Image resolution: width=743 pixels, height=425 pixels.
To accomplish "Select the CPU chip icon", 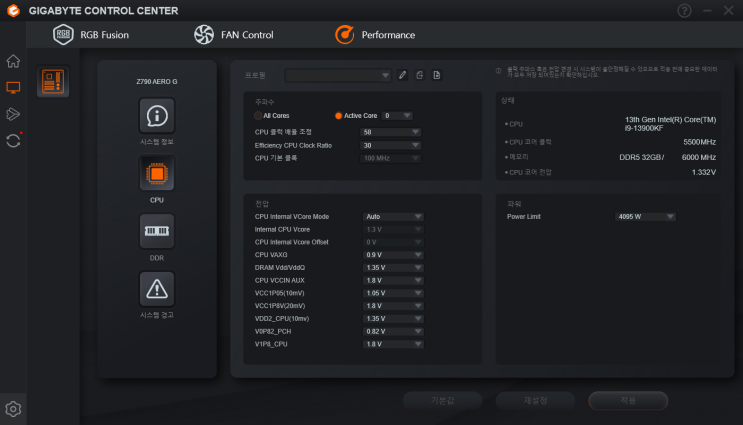I will pos(157,173).
